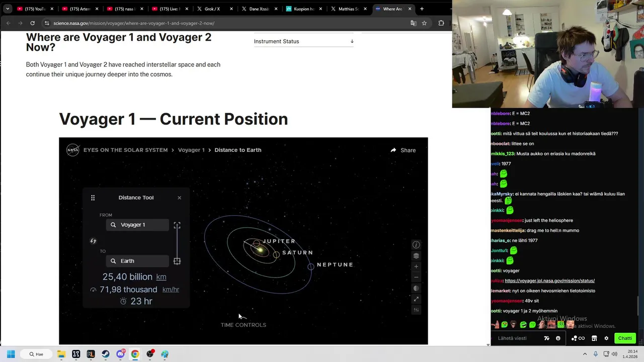Open Windows Start menu
The height and width of the screenshot is (362, 644).
[x=11, y=354]
